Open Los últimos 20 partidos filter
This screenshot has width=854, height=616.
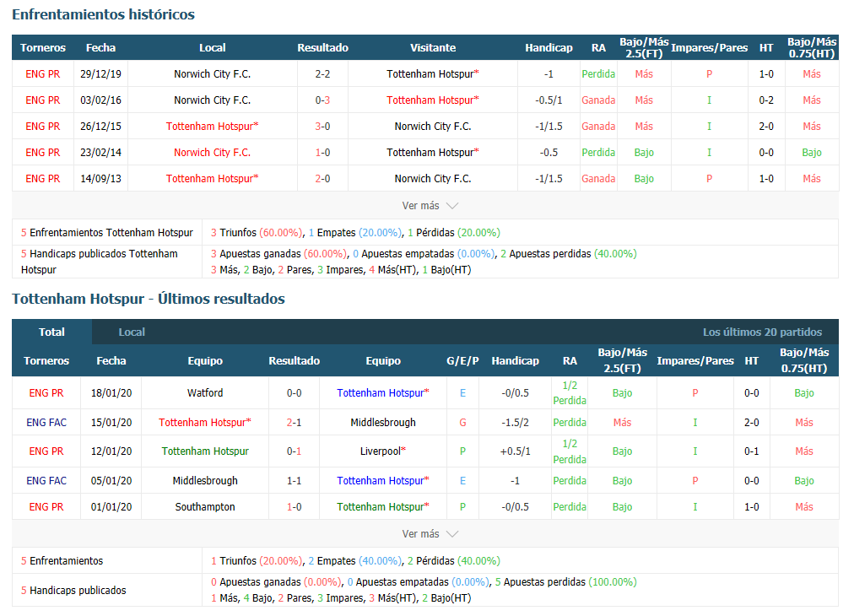[762, 332]
